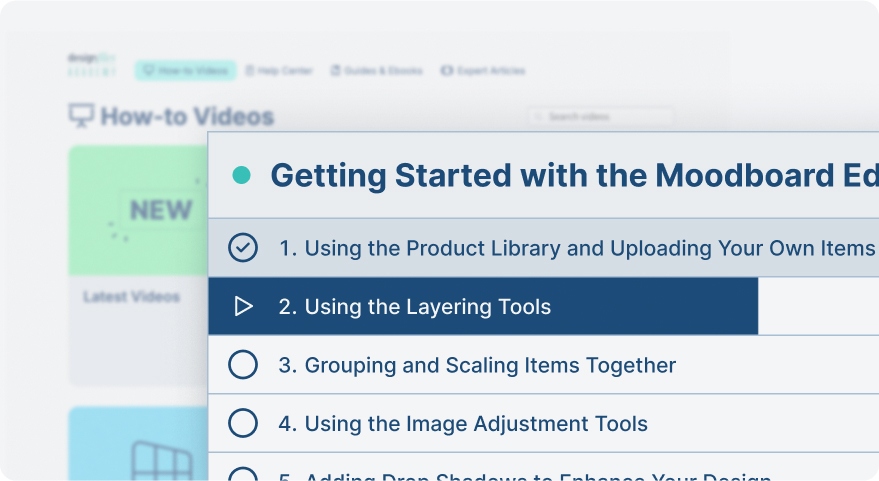Click the Expert Articles icon

(446, 71)
